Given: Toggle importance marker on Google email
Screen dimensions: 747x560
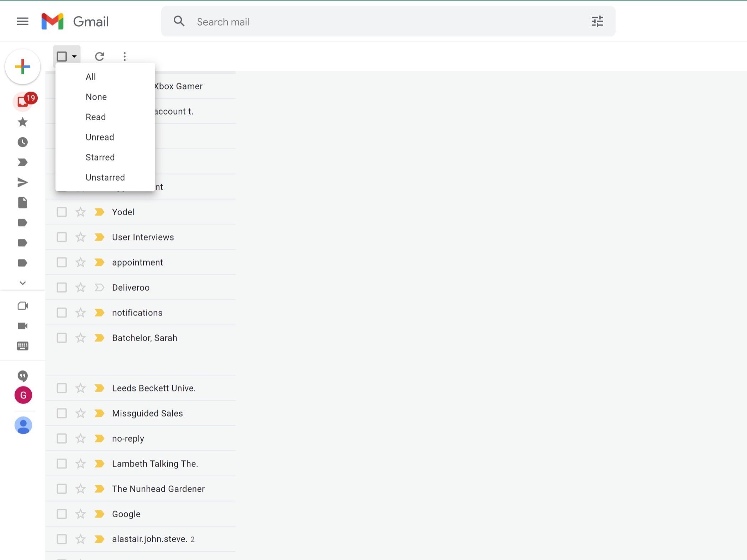Looking at the screenshot, I should 99,514.
